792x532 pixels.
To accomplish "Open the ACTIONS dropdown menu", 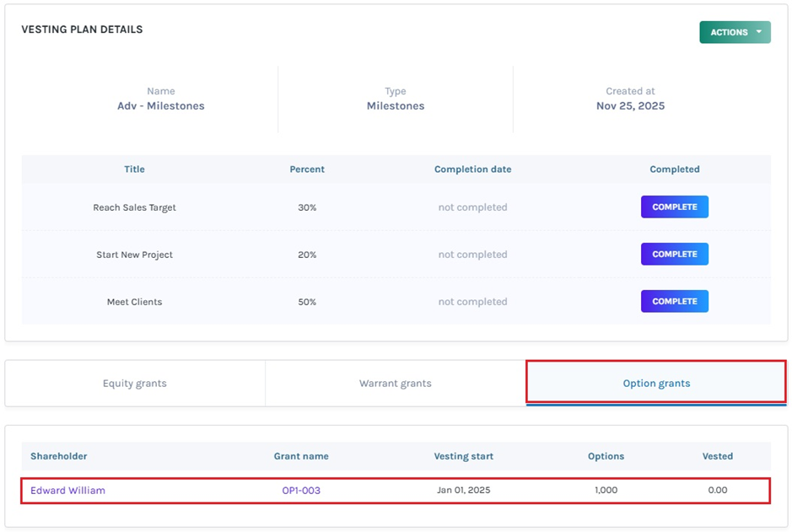I will [x=729, y=33].
